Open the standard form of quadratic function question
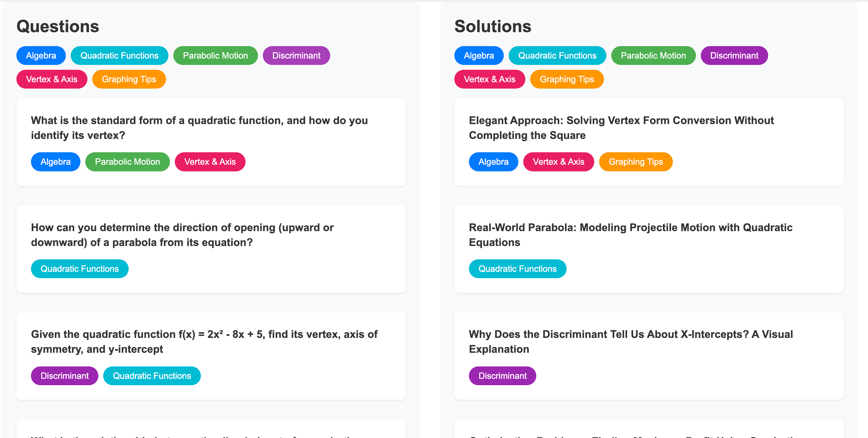 tap(199, 128)
